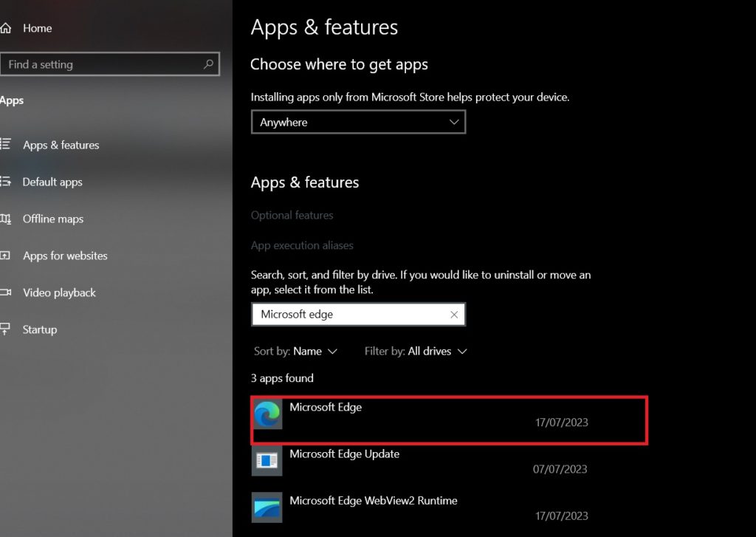
Task: Click inside the Find a setting search box
Action: [x=103, y=64]
